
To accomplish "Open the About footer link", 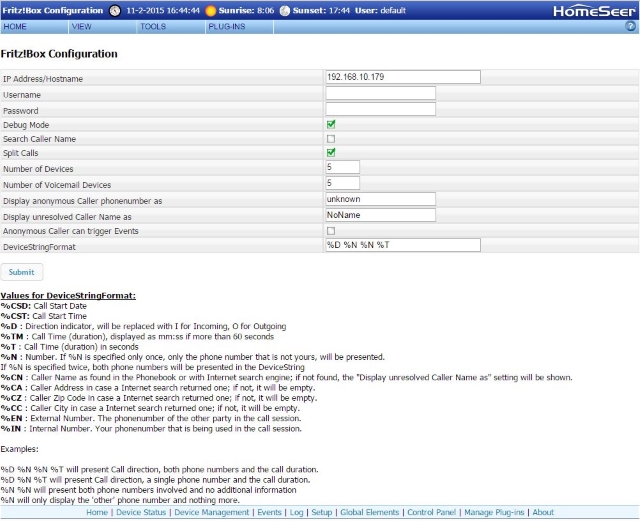I will pos(543,512).
